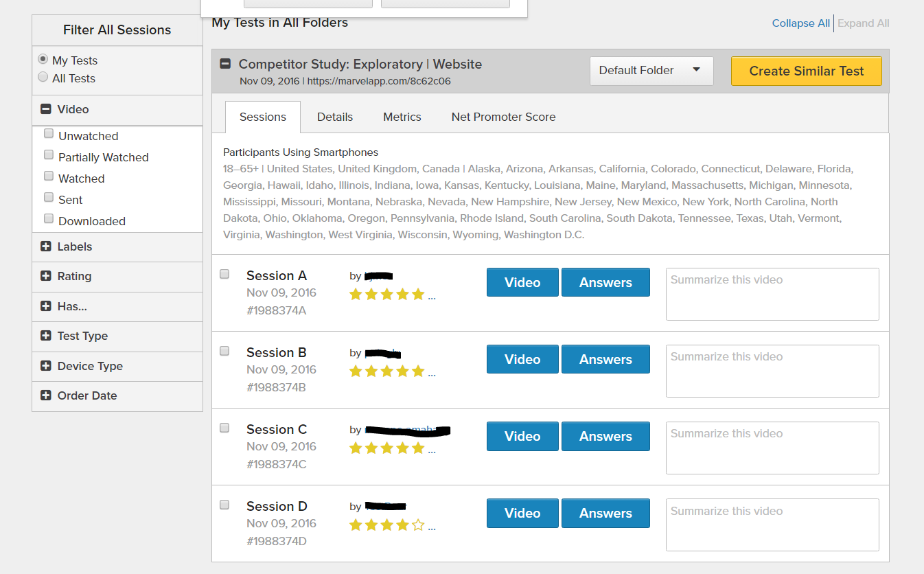The height and width of the screenshot is (574, 924).
Task: Click the Session A summary text box
Action: (772, 294)
